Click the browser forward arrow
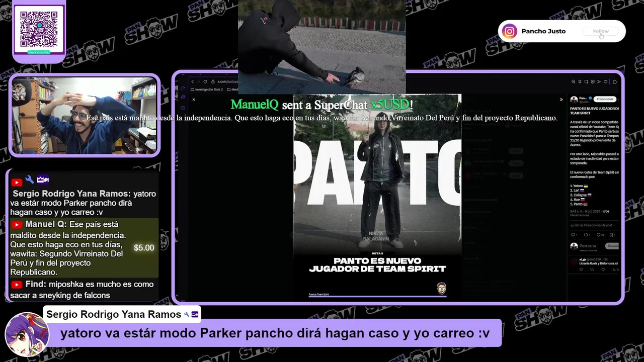This screenshot has height=362, width=644. pos(198,82)
